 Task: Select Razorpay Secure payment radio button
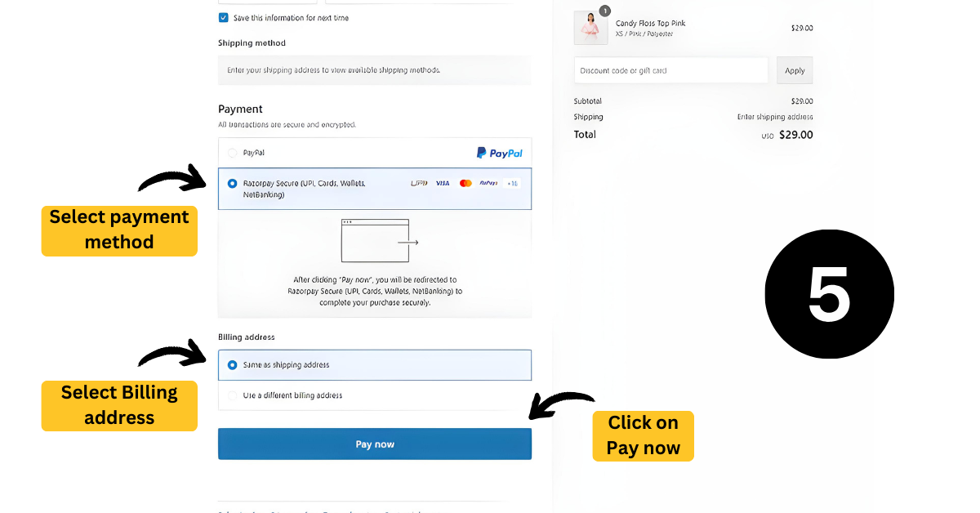coord(233,184)
